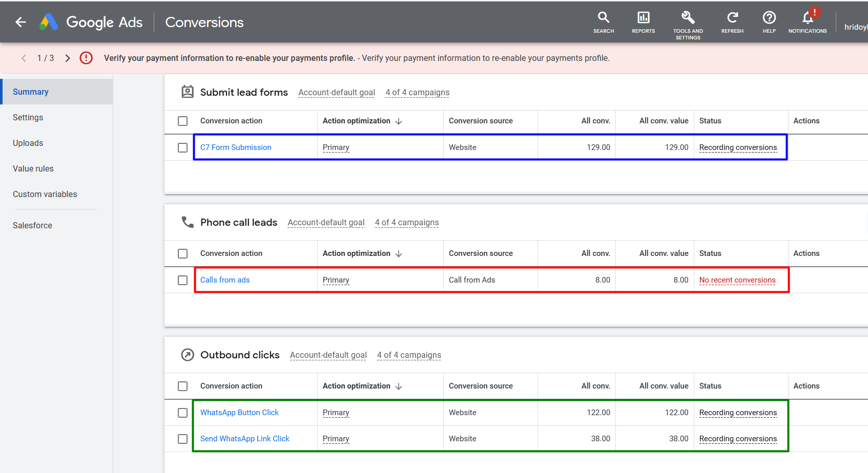Open the Settings sidebar item

(x=28, y=117)
